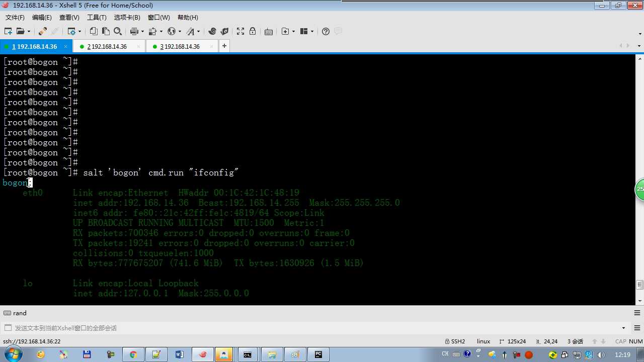Open the help question mark icon
644x362 pixels.
click(x=326, y=31)
